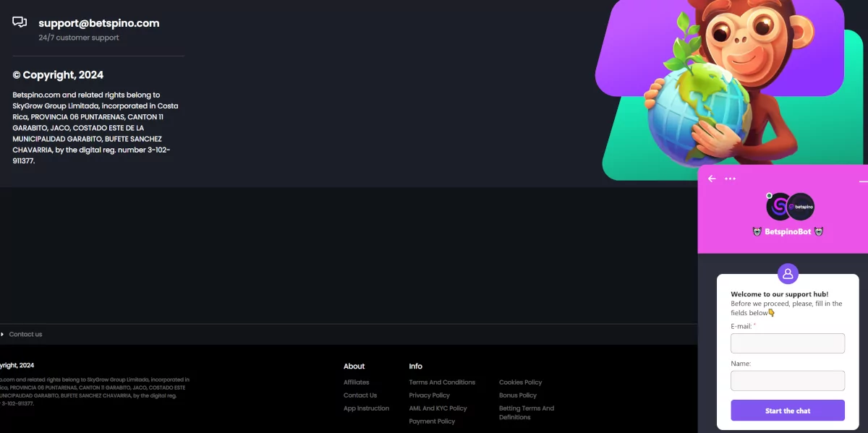Click the Info footer heading
Image resolution: width=868 pixels, height=433 pixels.
415,366
